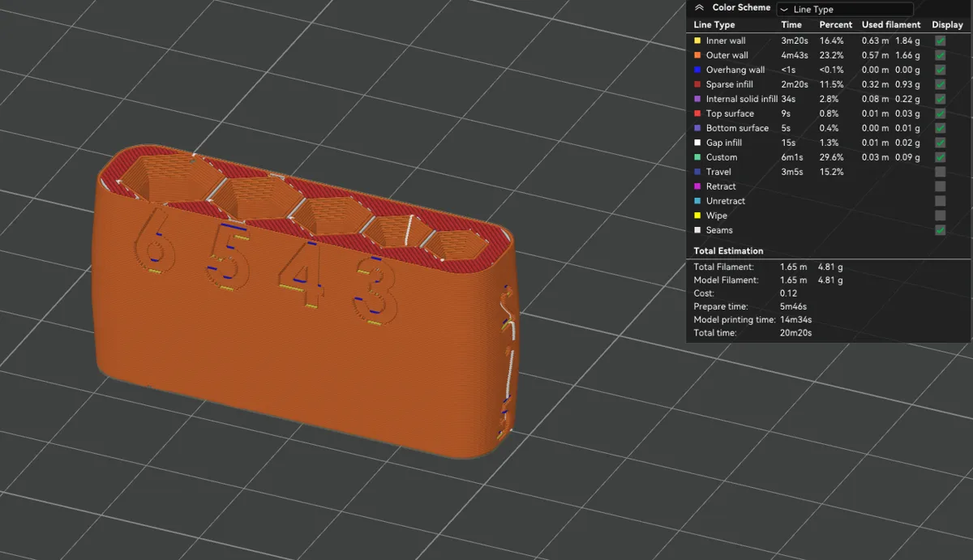Screen dimensions: 973x560
Task: Click the Total time value 20m20s
Action: point(796,333)
